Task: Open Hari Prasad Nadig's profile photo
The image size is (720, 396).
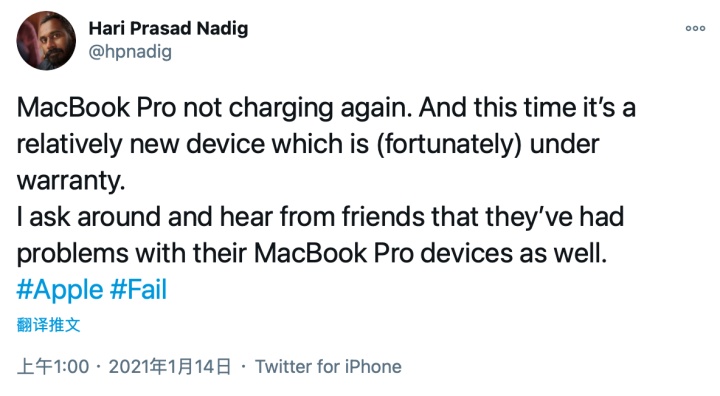Action: click(46, 41)
